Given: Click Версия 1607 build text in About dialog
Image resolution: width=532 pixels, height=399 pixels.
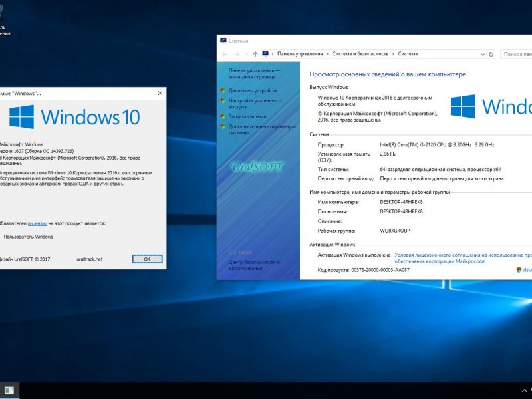Looking at the screenshot, I should (x=37, y=151).
